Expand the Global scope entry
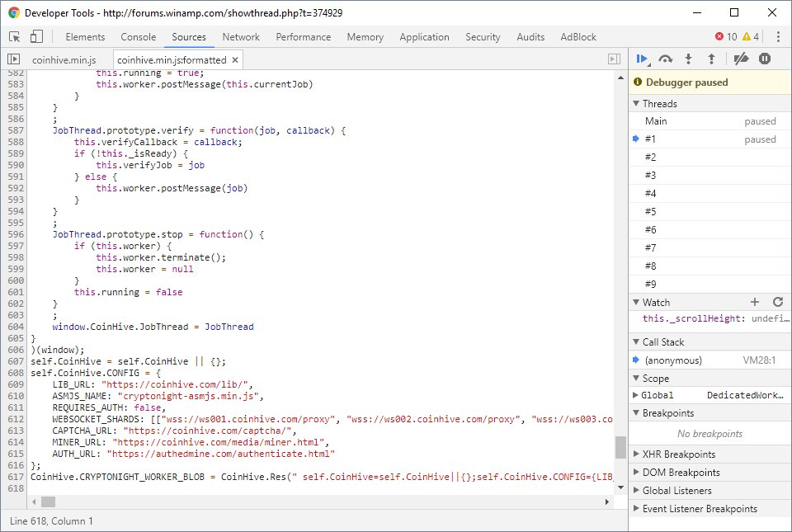This screenshot has height=532, width=792. [x=635, y=395]
